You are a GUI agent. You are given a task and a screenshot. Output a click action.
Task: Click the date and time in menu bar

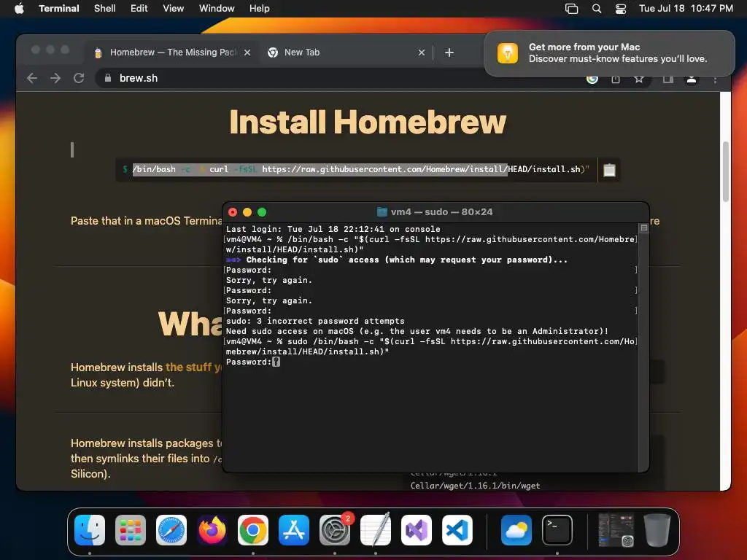pyautogui.click(x=686, y=8)
